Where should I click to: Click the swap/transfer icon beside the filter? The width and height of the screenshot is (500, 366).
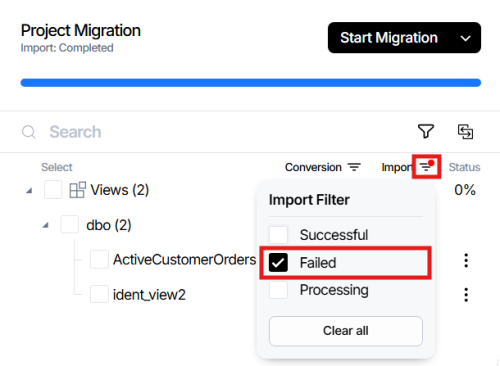[465, 131]
